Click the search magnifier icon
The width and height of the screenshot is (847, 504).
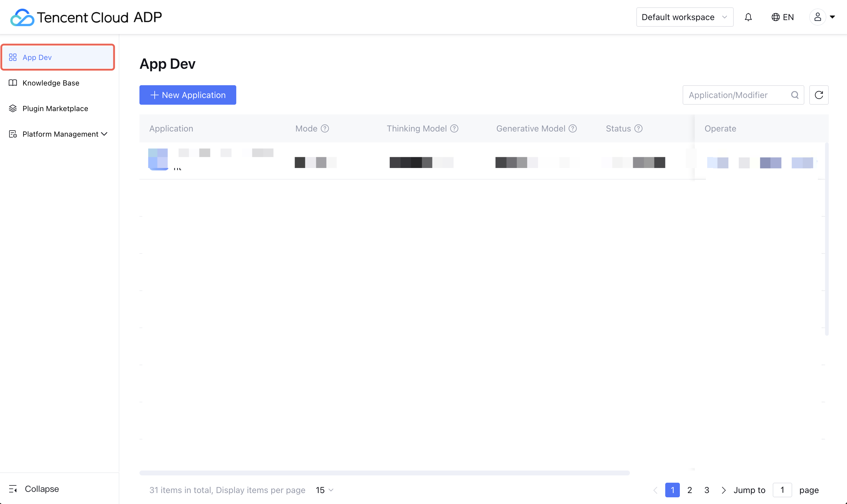point(795,95)
